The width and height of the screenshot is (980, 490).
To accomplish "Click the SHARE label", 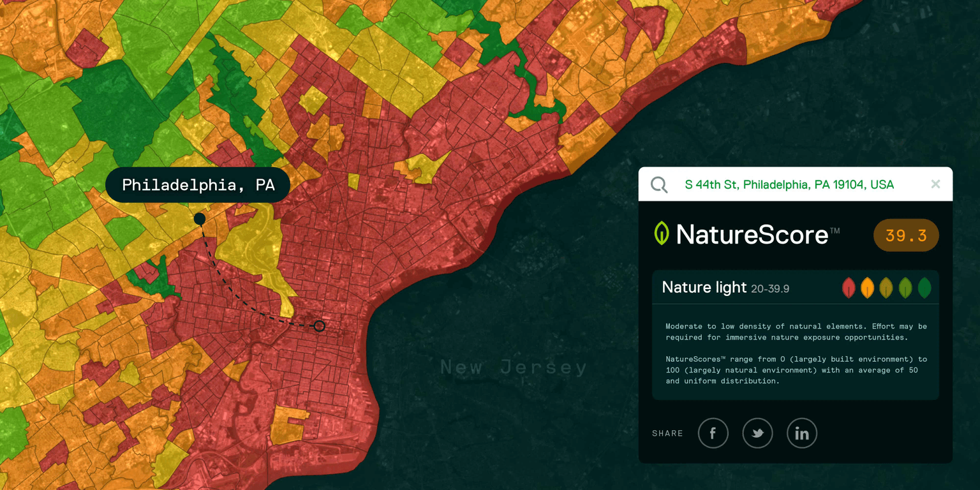I will 667,433.
